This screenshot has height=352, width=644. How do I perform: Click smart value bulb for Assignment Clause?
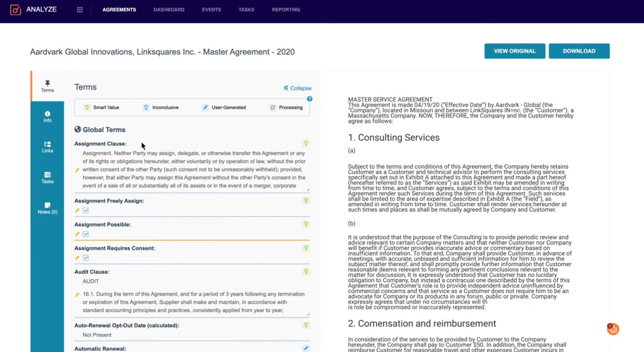coord(306,143)
